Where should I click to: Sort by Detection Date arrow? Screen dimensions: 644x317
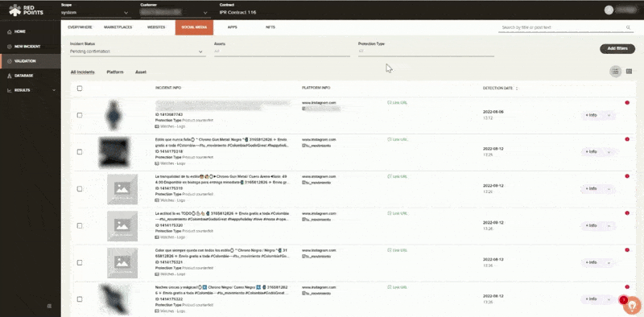[517, 89]
